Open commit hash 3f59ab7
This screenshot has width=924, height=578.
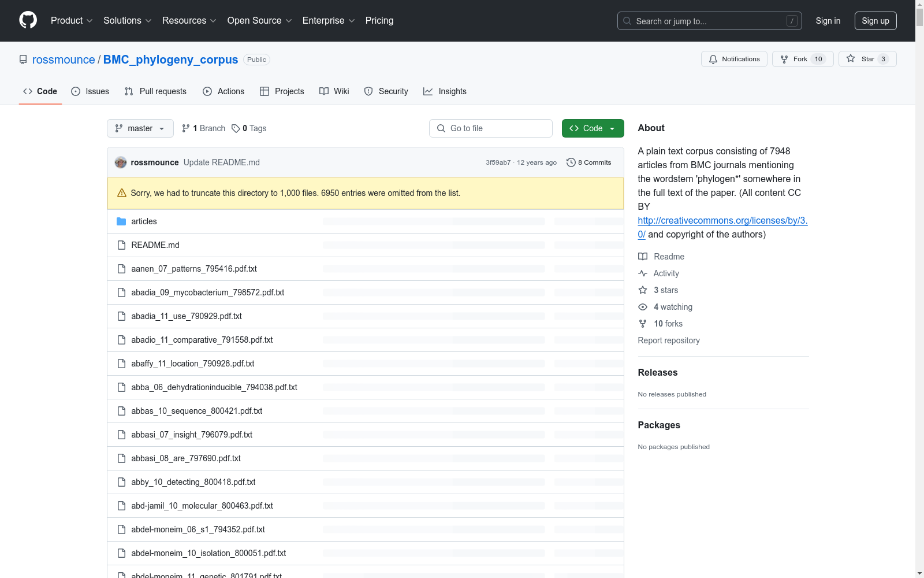(498, 162)
